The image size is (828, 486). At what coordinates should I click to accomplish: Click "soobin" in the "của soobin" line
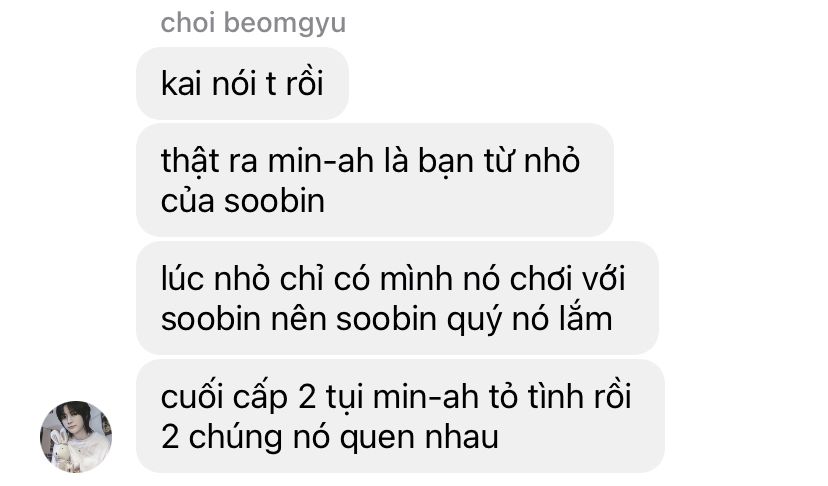tap(274, 201)
